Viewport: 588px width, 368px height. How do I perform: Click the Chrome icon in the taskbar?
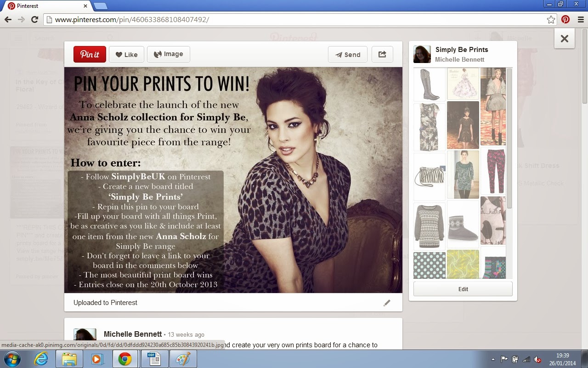pos(125,359)
